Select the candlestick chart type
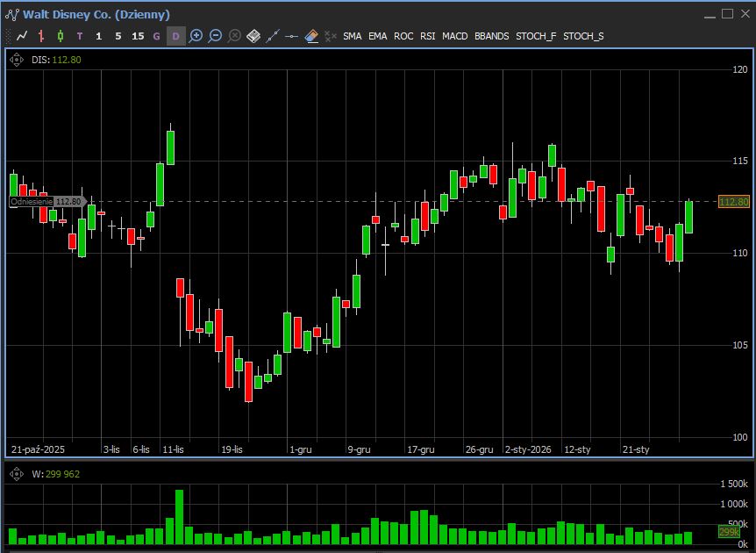 tap(61, 36)
